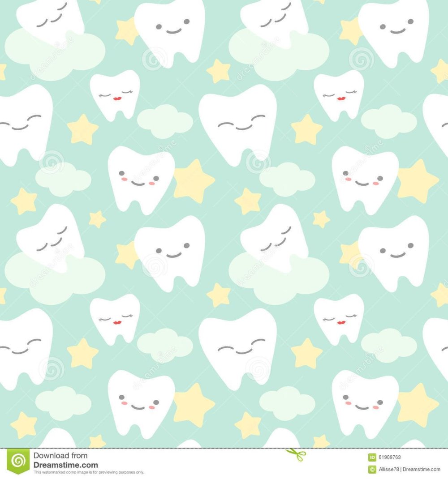
Task: Click the upper-left blushing tooth beside big star
Action: (x=140, y=178)
